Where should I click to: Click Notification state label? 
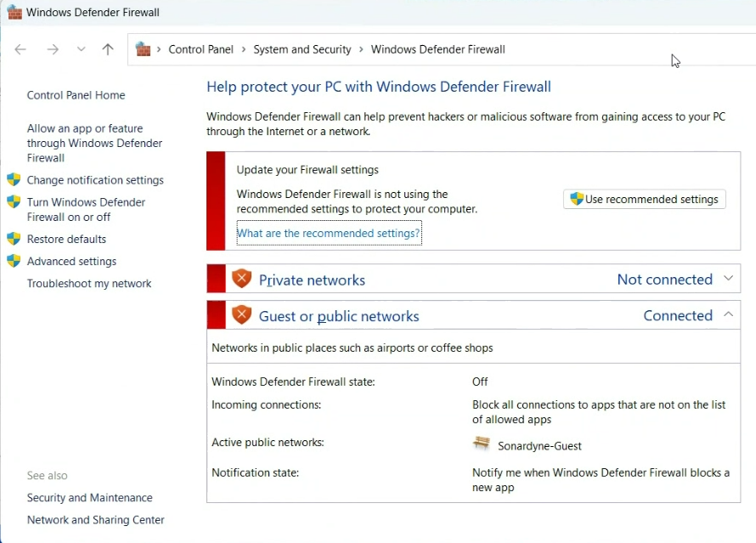(255, 472)
